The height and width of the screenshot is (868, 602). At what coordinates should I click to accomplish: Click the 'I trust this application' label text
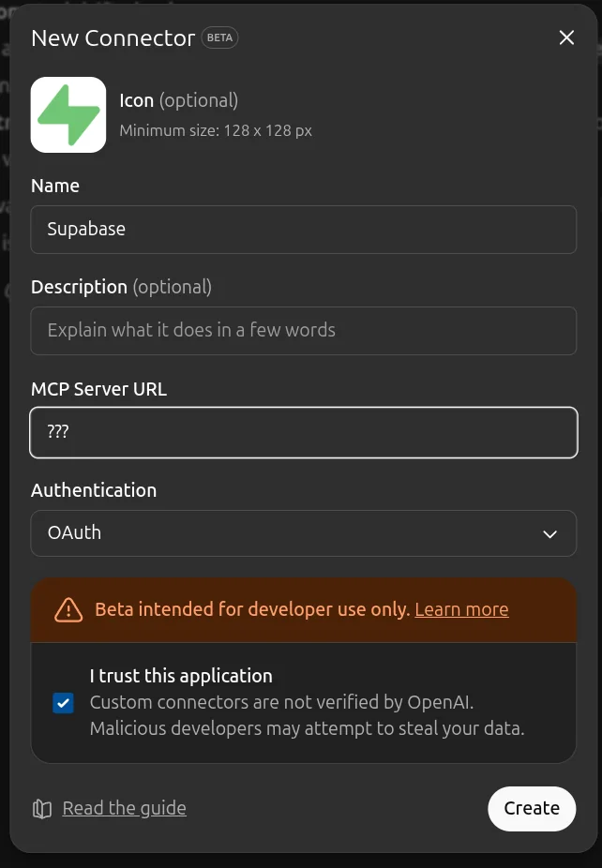(181, 676)
